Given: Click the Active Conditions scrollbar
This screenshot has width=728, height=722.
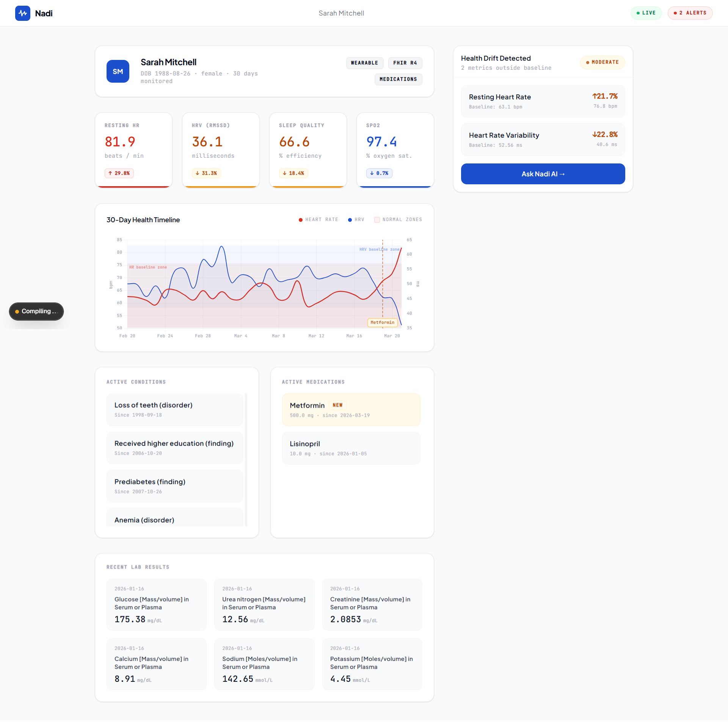Looking at the screenshot, I should [x=246, y=460].
